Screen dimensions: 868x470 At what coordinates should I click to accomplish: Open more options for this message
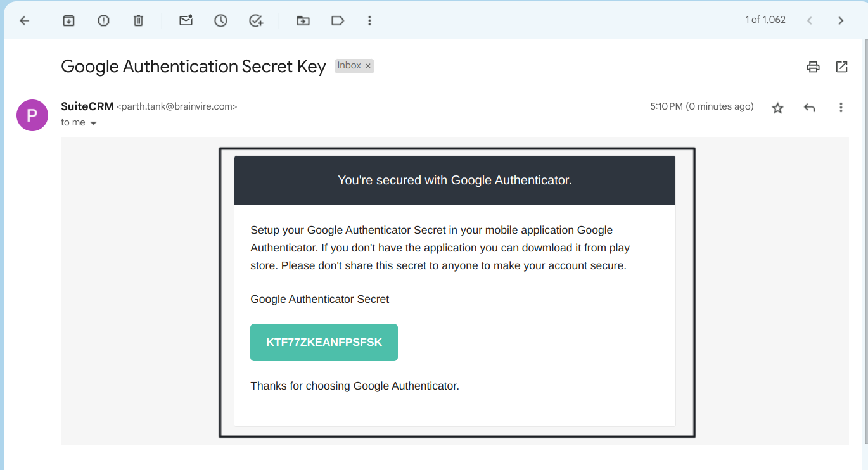(x=841, y=107)
